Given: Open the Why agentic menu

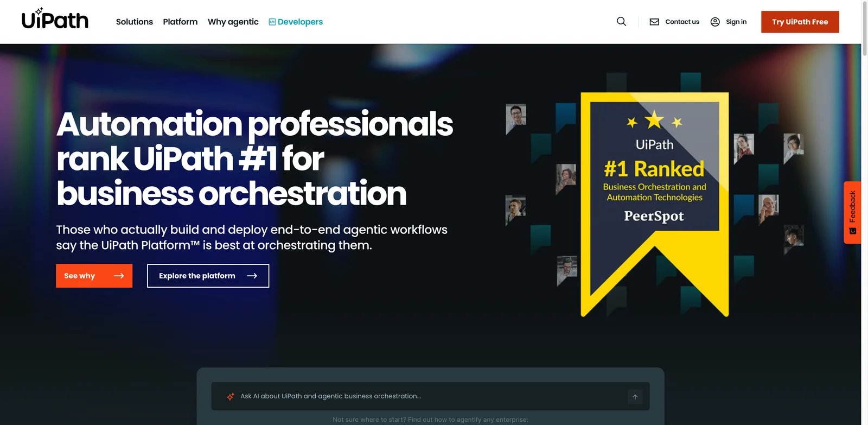Looking at the screenshot, I should coord(233,22).
